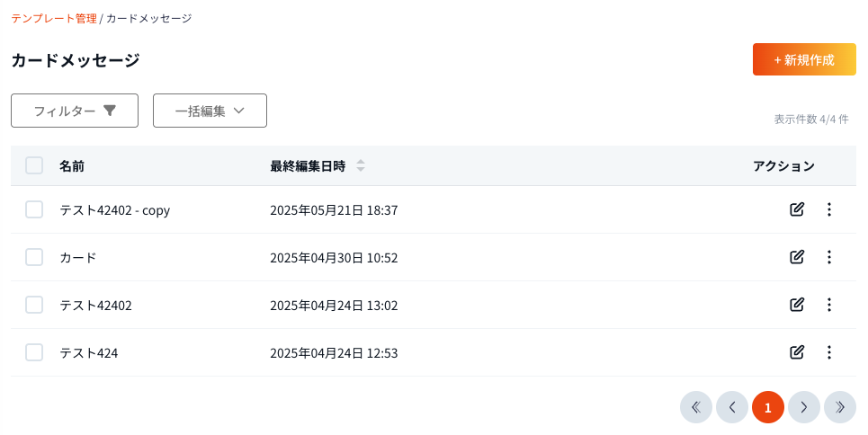Image resolution: width=868 pixels, height=435 pixels.
Task: Expand the 一括編集 dropdown
Action: point(210,111)
